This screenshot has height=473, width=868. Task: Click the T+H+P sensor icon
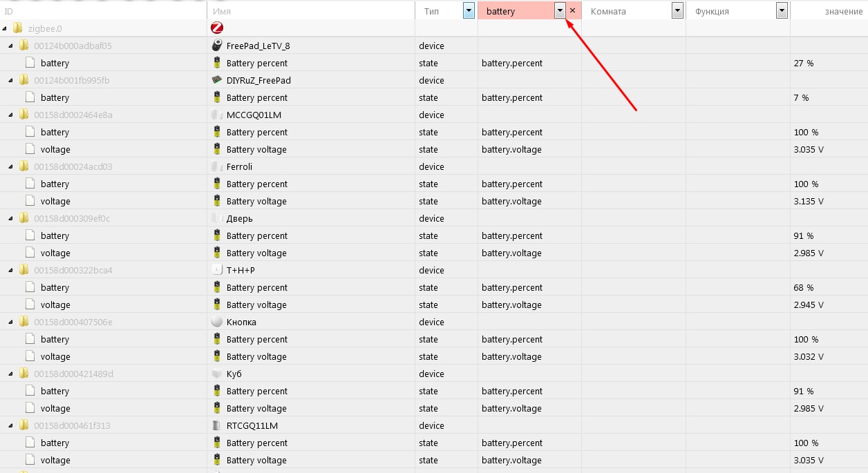pyautogui.click(x=216, y=270)
